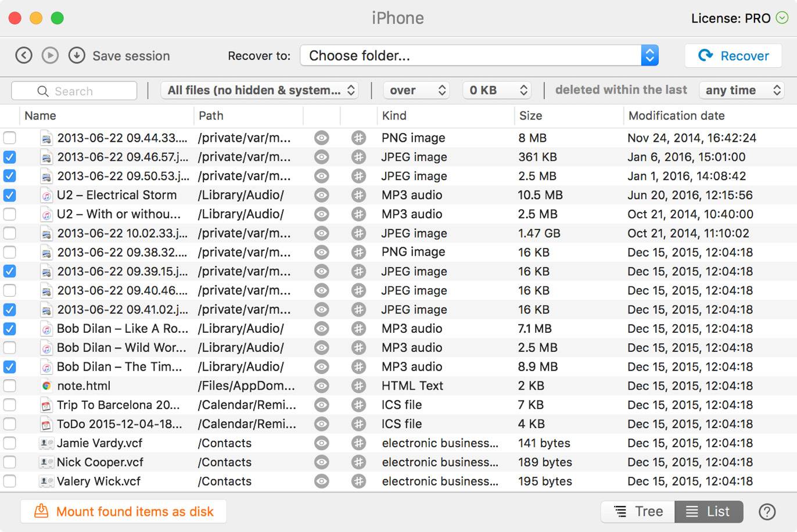This screenshot has height=532, width=797.
Task: Uncheck U2 – Electrical Storm checkbox
Action: click(9, 195)
